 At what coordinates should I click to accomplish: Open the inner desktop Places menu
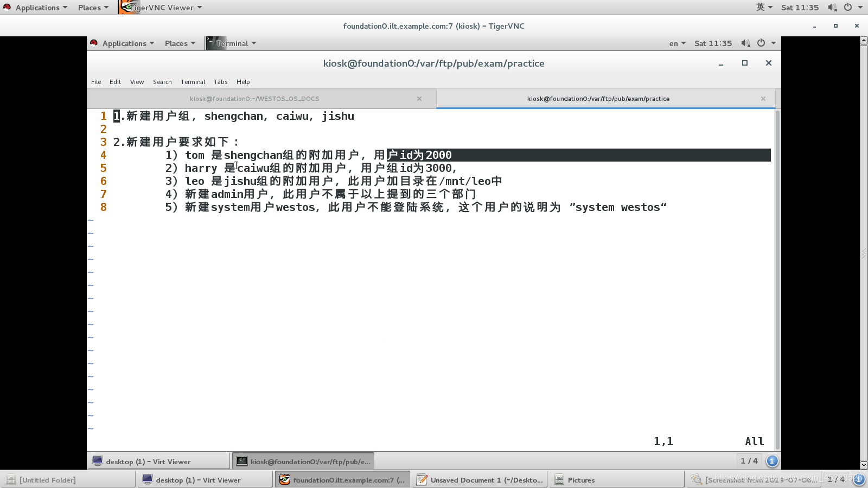[180, 43]
